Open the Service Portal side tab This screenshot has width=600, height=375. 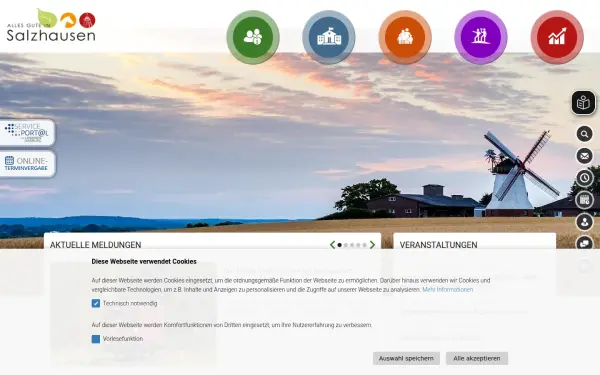(27, 132)
